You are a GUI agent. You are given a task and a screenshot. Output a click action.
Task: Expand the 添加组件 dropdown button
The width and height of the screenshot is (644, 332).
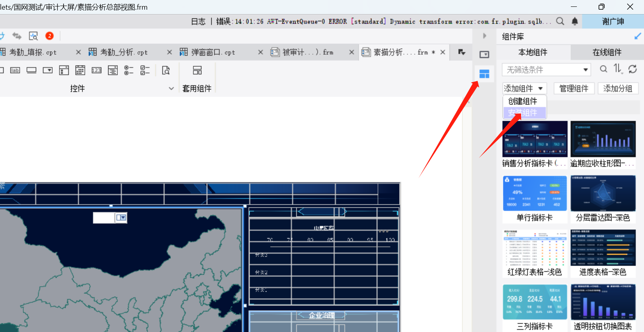(524, 89)
